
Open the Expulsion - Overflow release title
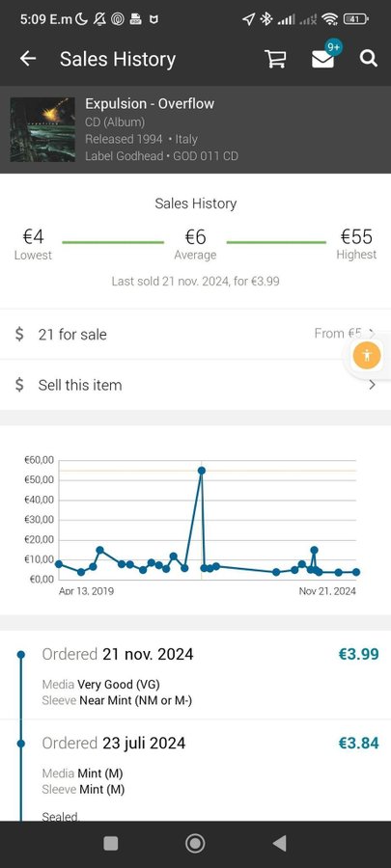click(150, 103)
